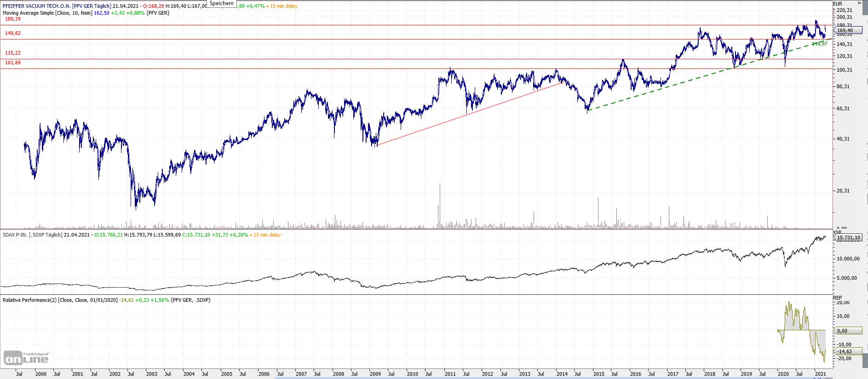Click the EUR currency label
Viewport: 868px width, 379px height.
(838, 4)
